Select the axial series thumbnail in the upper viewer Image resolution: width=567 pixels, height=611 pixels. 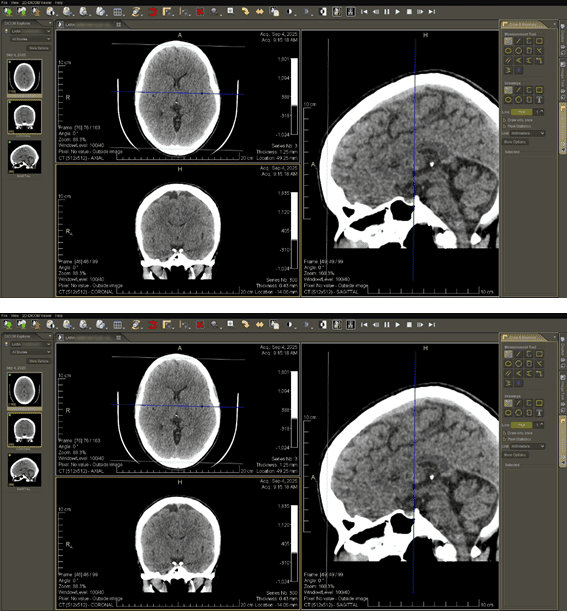25,77
